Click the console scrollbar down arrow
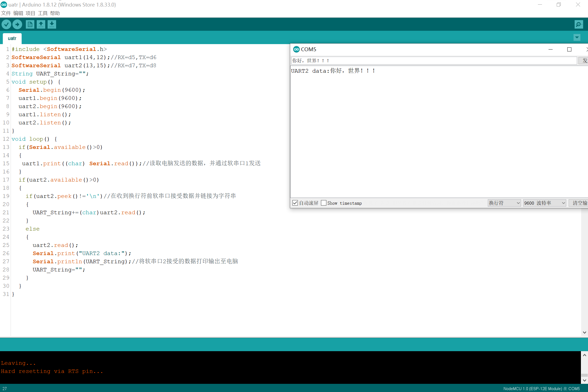588x392 pixels. [584, 380]
